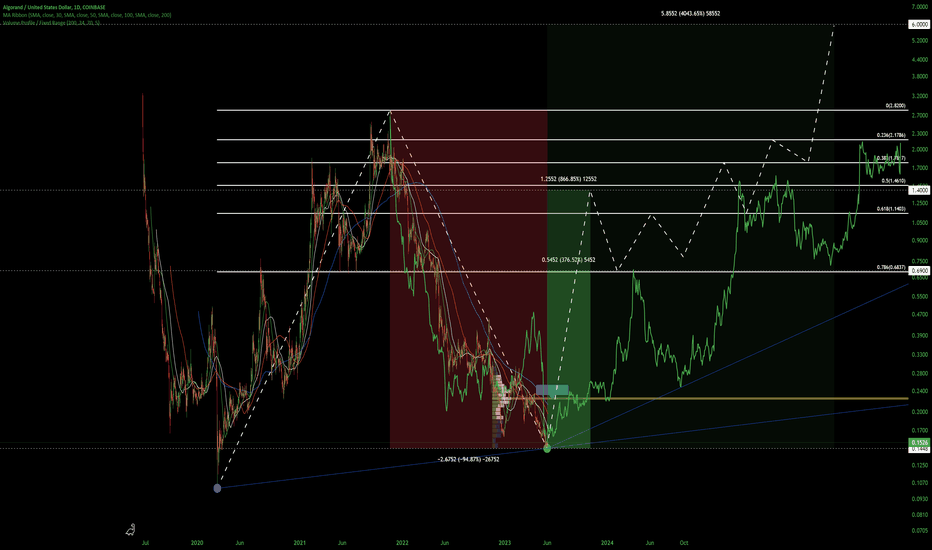The image size is (932, 550).
Task: Click the 2022 label on time axis
Action: [402, 543]
